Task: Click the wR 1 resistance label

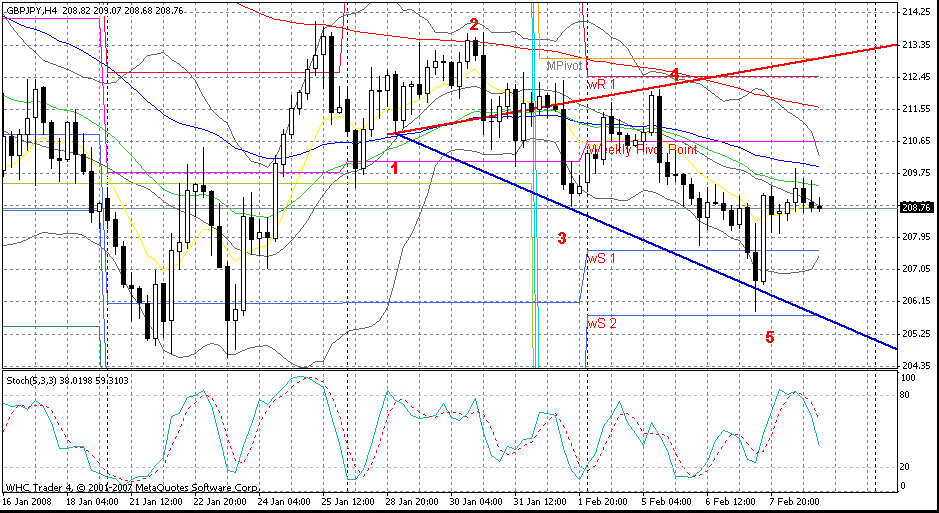Action: click(602, 85)
